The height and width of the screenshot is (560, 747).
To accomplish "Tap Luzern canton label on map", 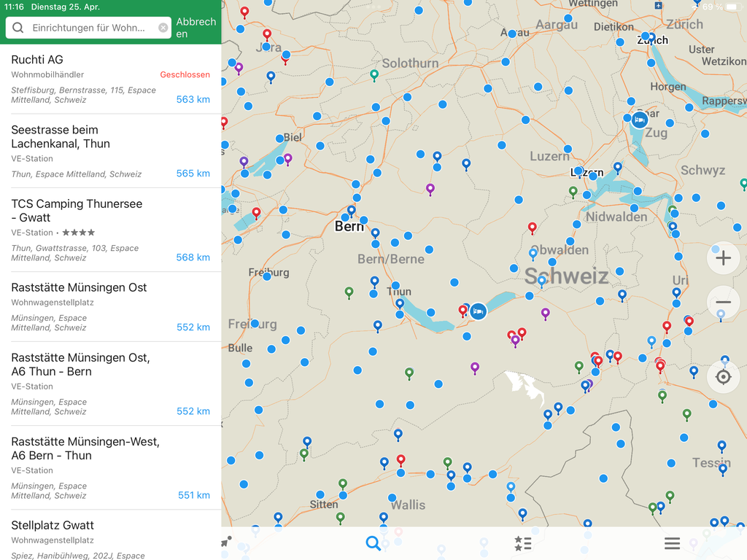I will (x=550, y=156).
